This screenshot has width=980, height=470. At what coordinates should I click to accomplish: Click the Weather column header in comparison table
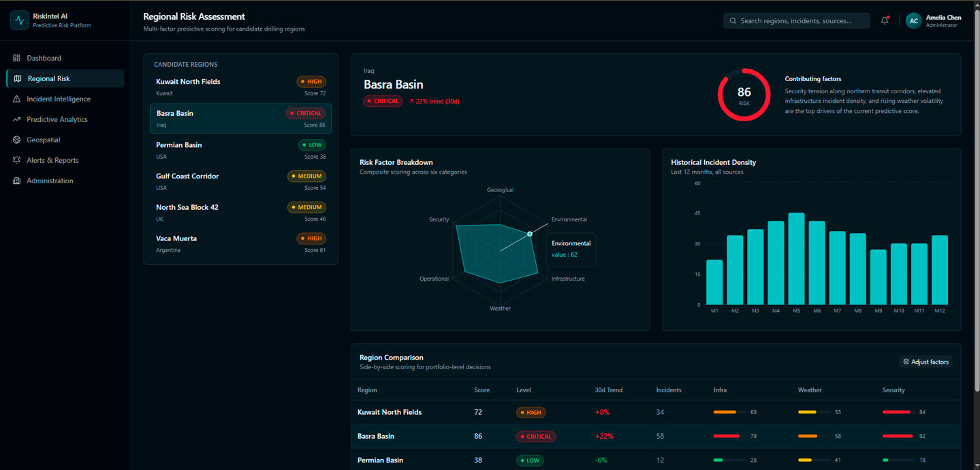(810, 390)
